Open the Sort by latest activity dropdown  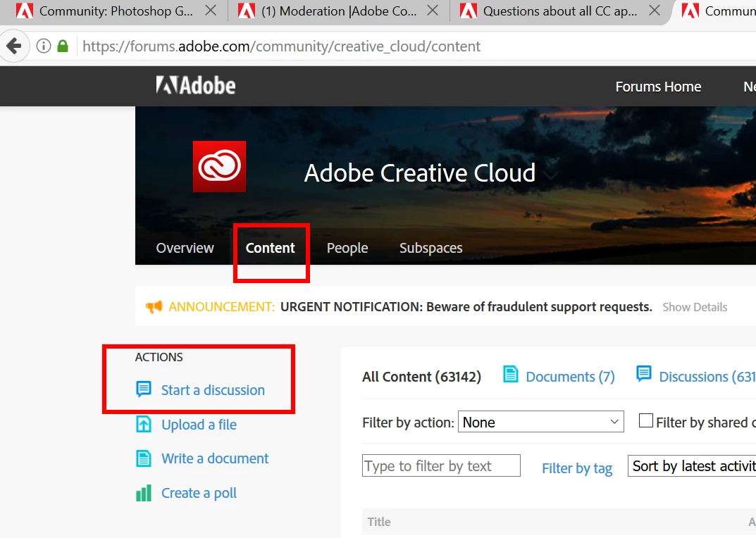click(692, 465)
